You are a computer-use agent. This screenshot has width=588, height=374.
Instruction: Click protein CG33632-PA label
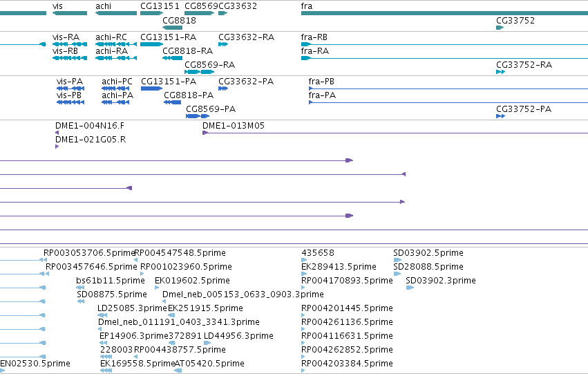(x=246, y=82)
